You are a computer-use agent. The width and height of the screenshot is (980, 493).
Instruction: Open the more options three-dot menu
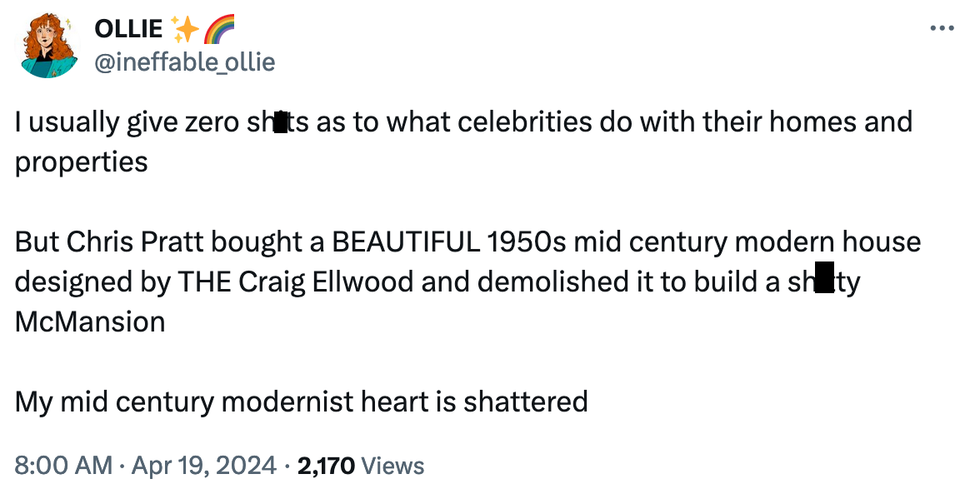[942, 28]
